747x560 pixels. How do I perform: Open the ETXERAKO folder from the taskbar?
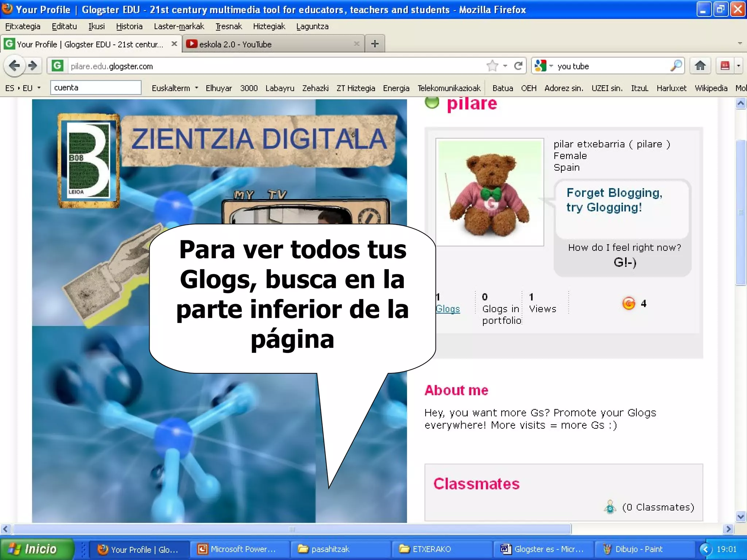(x=442, y=549)
